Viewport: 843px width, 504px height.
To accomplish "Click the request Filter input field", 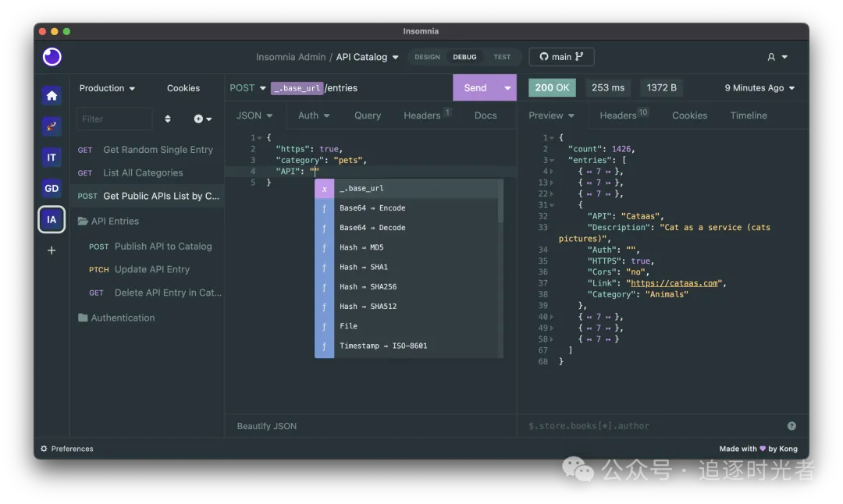I will click(114, 119).
